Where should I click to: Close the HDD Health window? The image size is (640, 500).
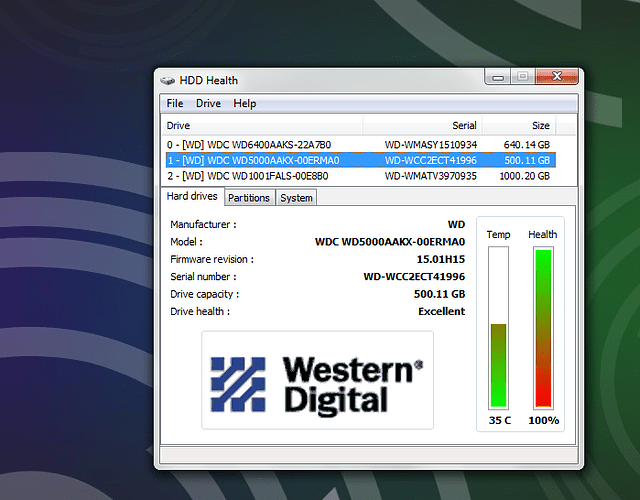(557, 76)
